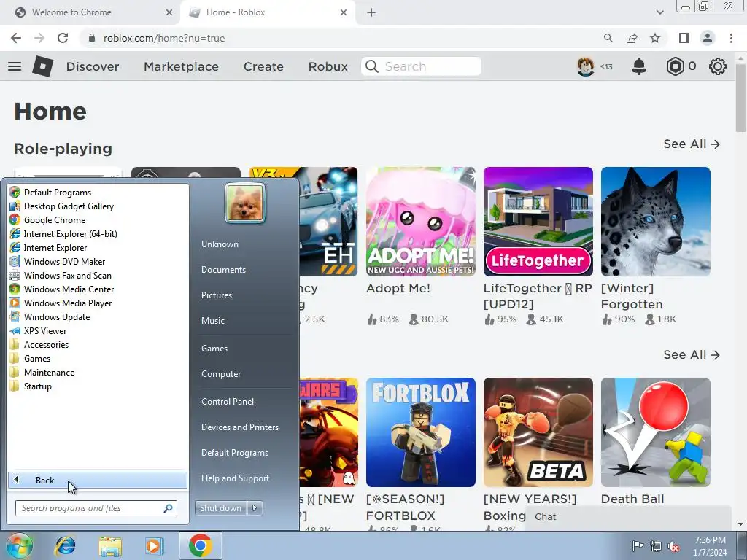Click Search programs and files field
Viewport: 747px width, 560px height.
[x=96, y=508]
